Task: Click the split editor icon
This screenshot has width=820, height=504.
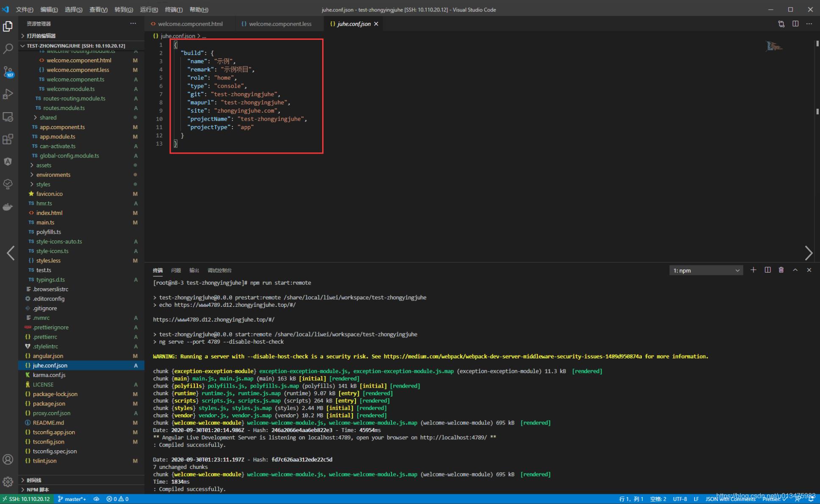Action: pyautogui.click(x=795, y=24)
